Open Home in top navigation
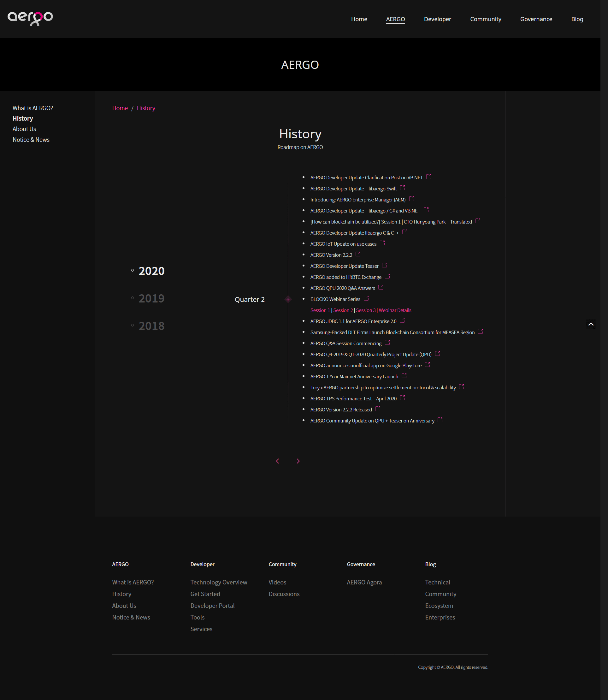 point(359,19)
